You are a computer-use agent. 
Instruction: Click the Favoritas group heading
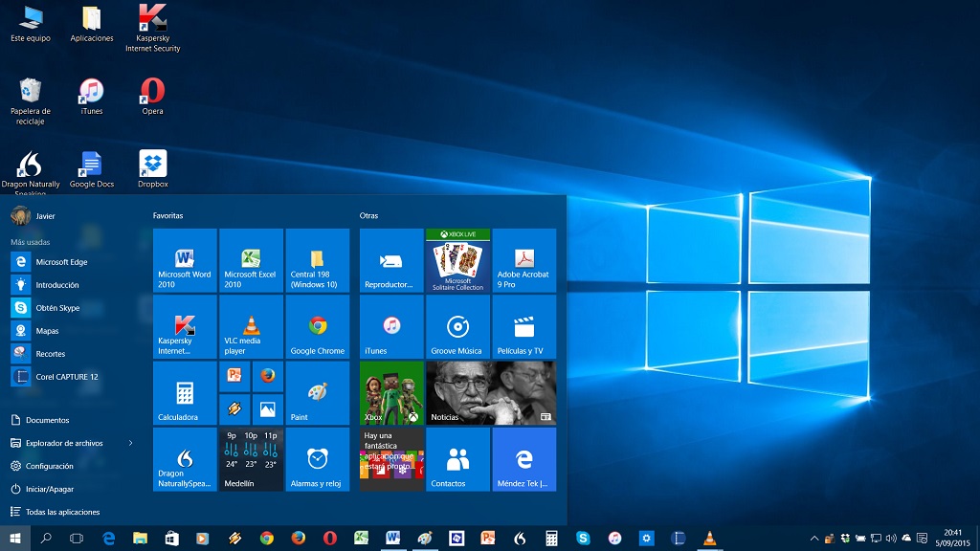168,215
